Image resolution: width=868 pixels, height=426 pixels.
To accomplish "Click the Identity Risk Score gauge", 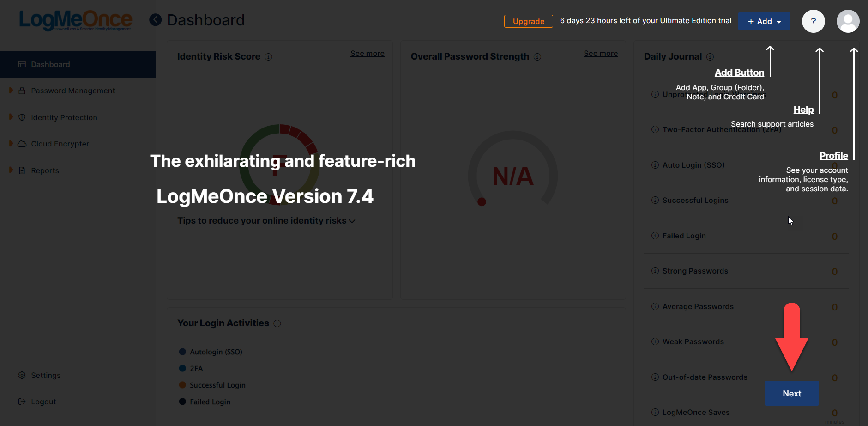I will (x=279, y=164).
